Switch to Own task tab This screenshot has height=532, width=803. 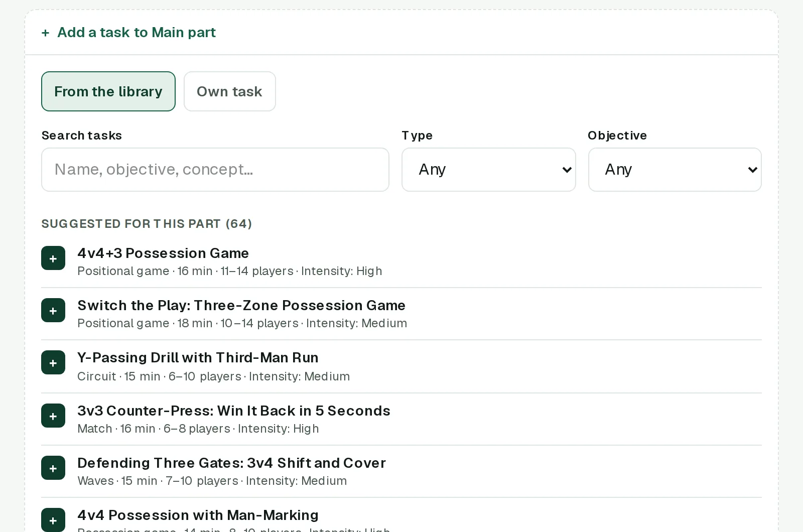point(229,91)
